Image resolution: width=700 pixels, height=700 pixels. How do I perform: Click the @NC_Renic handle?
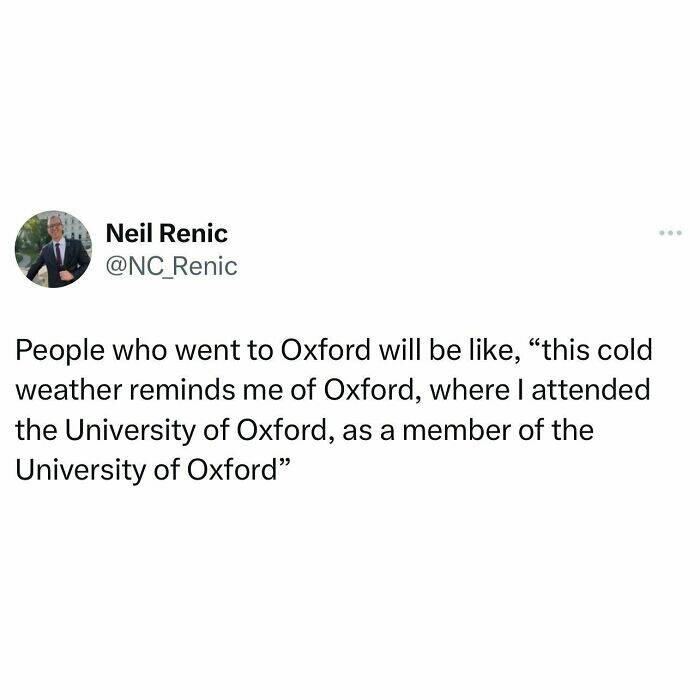[x=171, y=266]
